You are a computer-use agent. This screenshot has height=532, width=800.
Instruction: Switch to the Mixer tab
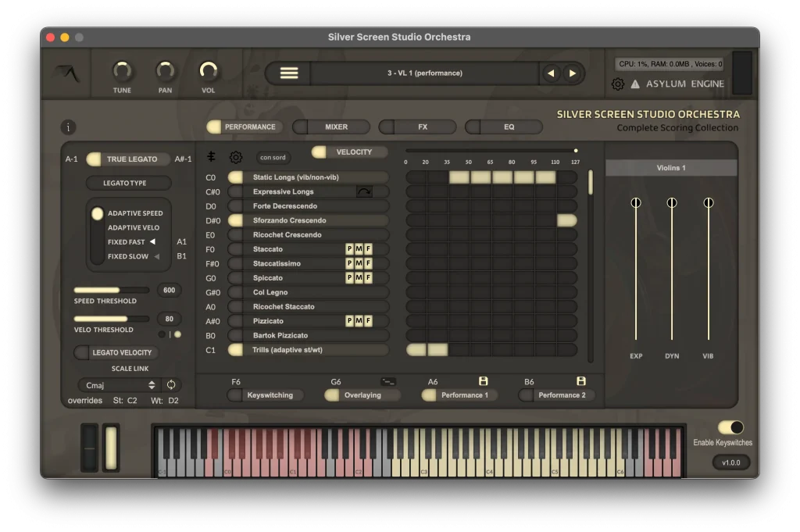pyautogui.click(x=331, y=127)
